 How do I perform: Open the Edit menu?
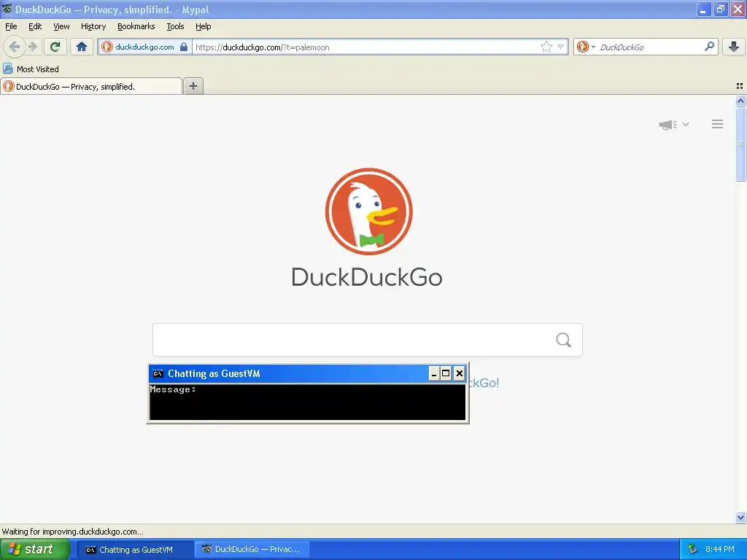click(35, 26)
